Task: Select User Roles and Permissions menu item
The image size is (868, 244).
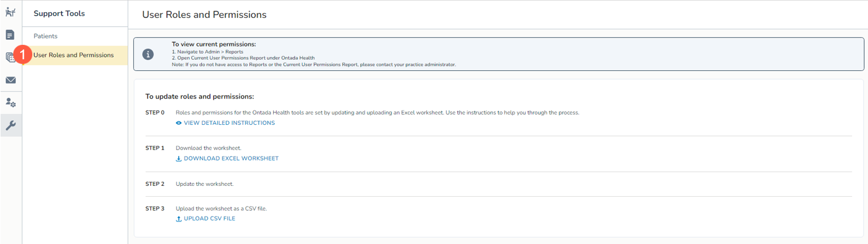Action: (74, 55)
